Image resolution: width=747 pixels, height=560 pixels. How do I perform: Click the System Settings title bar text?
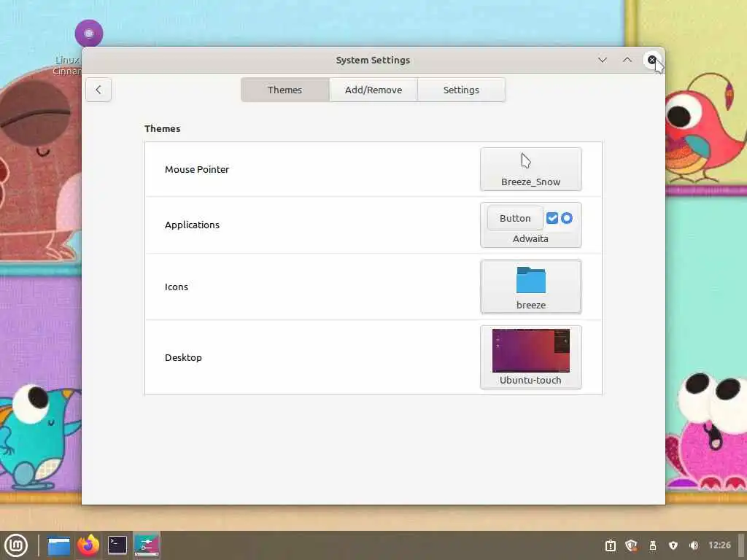pos(373,60)
